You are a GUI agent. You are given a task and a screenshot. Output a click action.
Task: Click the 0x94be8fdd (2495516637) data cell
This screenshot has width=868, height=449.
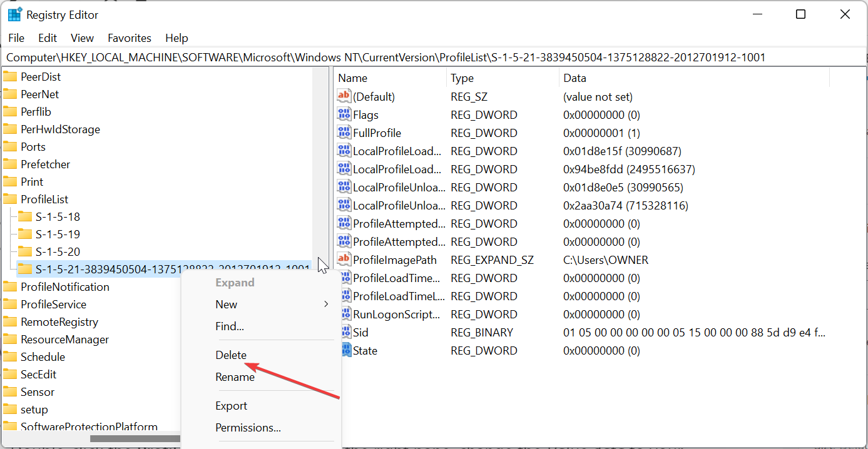tap(629, 169)
